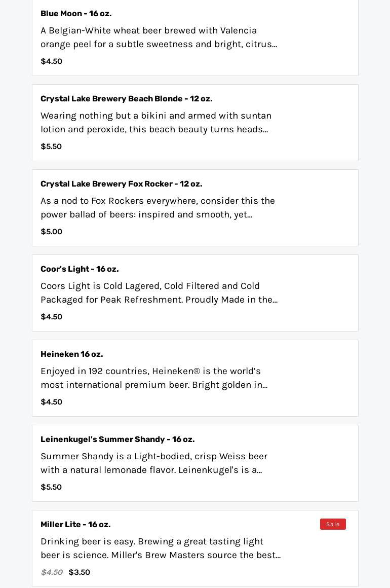
Task: Click the Coors Light Cold Lagered description
Action: coord(159,293)
